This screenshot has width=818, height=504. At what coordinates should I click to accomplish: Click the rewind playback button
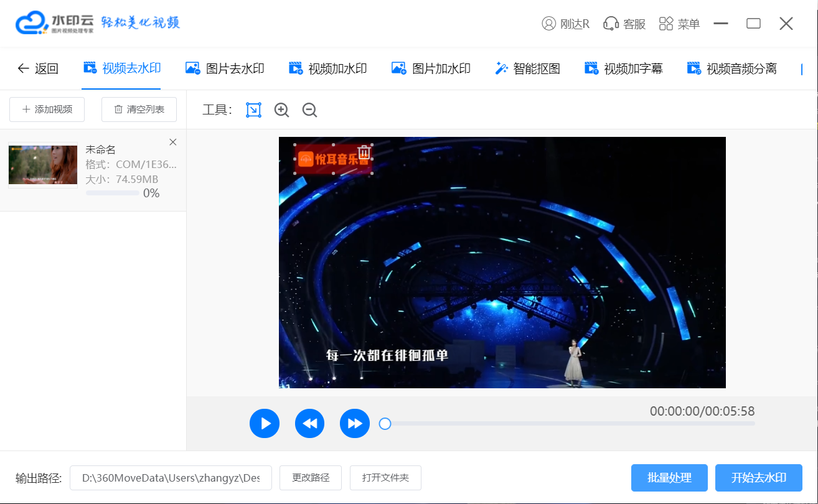tap(309, 424)
